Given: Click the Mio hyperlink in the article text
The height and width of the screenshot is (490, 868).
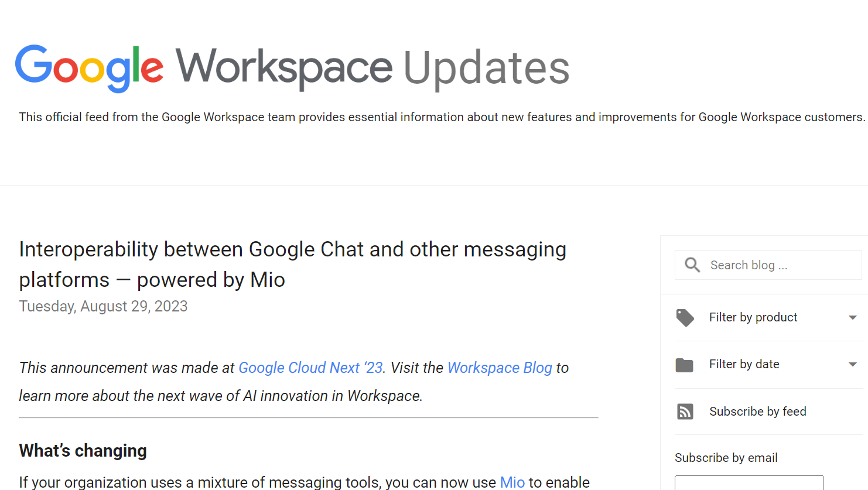Looking at the screenshot, I should coord(512,482).
